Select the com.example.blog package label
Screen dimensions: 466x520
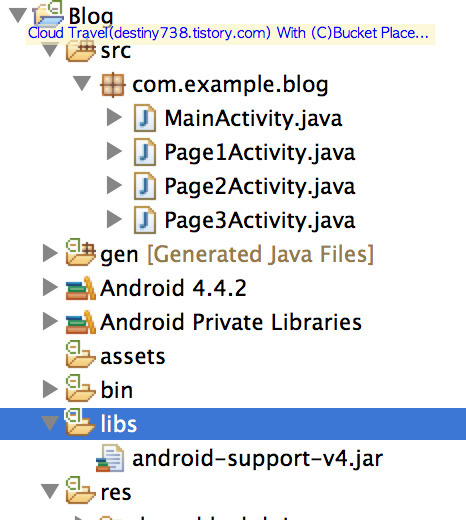[230, 85]
